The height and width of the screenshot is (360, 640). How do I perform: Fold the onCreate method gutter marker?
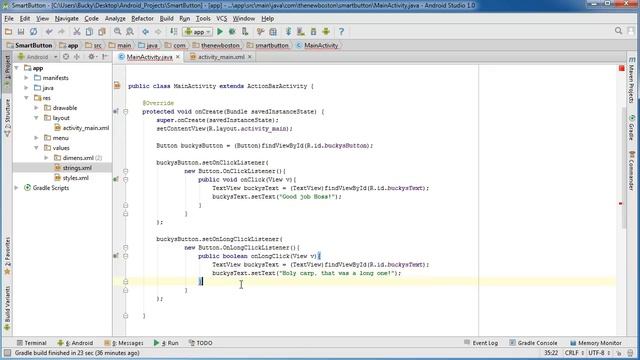click(125, 111)
